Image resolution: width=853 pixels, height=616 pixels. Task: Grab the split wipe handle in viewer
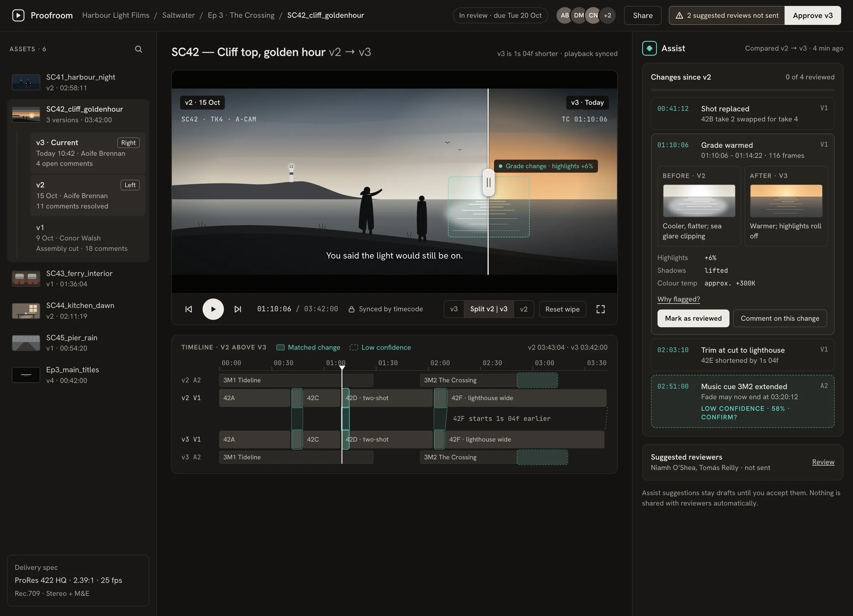coord(488,182)
